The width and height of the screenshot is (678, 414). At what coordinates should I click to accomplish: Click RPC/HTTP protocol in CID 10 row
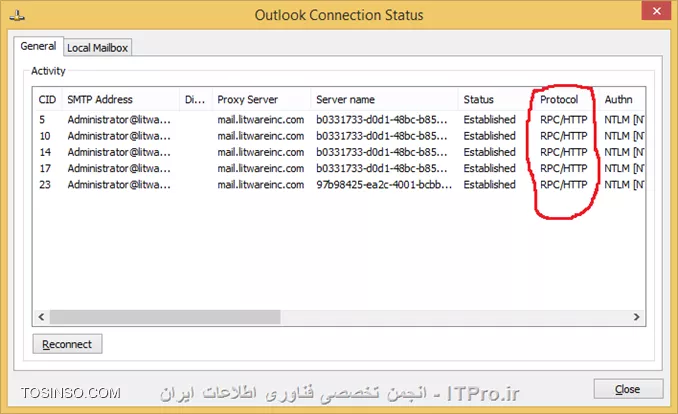click(564, 136)
